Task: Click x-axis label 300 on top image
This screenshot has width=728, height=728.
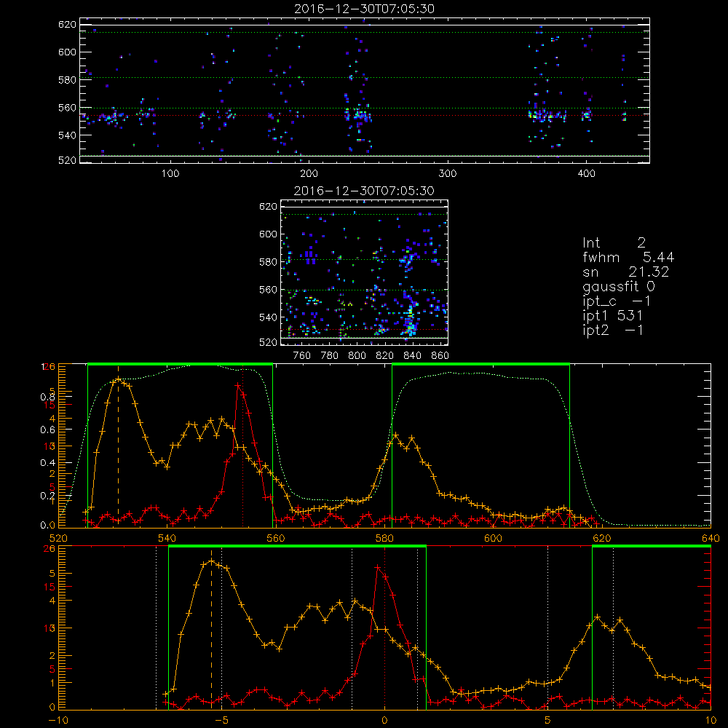Action: click(448, 174)
